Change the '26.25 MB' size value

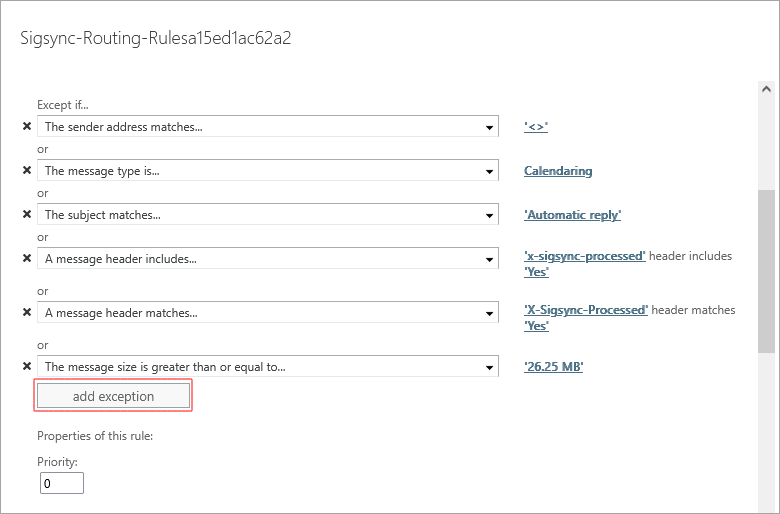[553, 367]
